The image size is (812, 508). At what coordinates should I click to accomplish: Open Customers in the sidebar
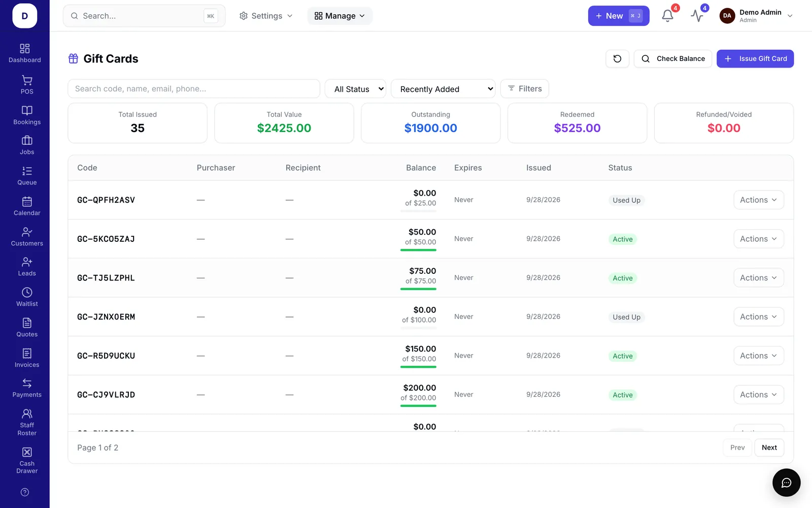tap(27, 237)
